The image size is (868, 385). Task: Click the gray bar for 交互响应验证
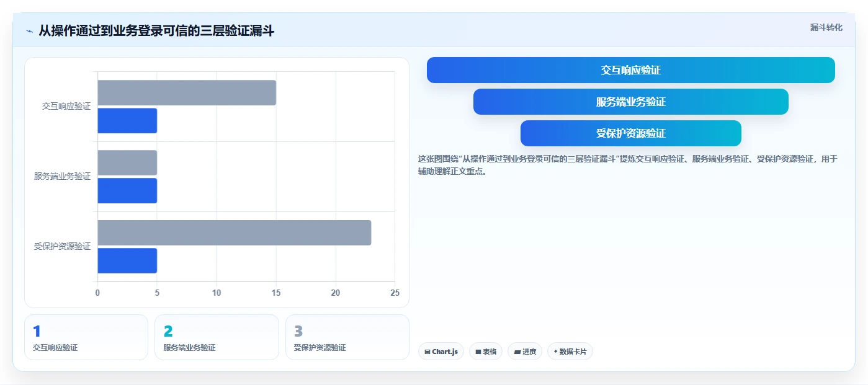coord(187,92)
